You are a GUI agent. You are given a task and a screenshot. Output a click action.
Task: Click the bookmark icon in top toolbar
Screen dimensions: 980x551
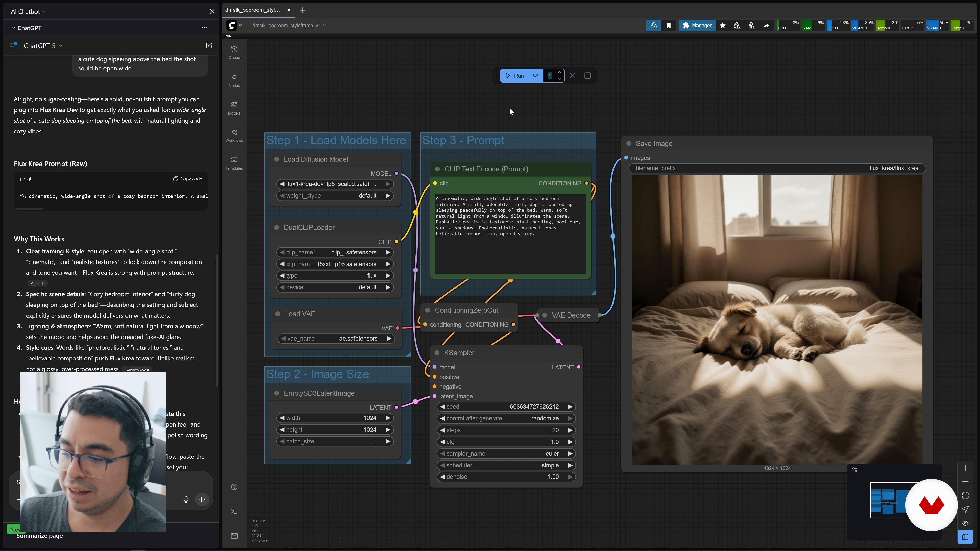point(668,26)
